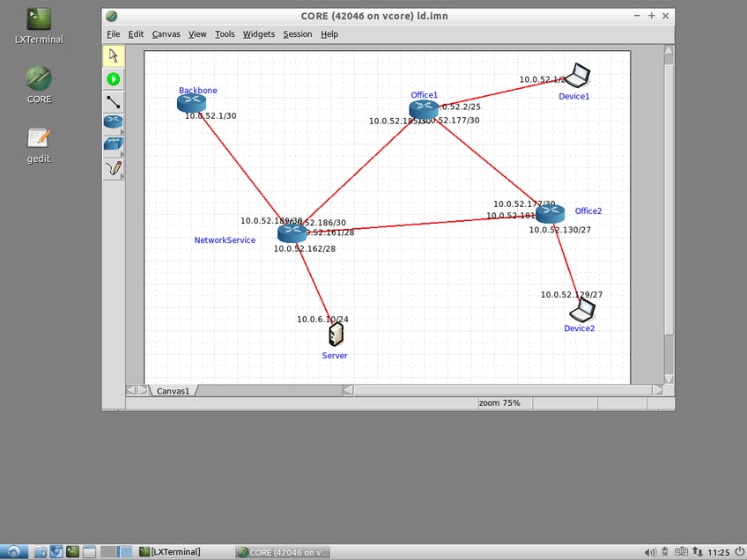Expand the router tool submenu arrow

[122, 132]
